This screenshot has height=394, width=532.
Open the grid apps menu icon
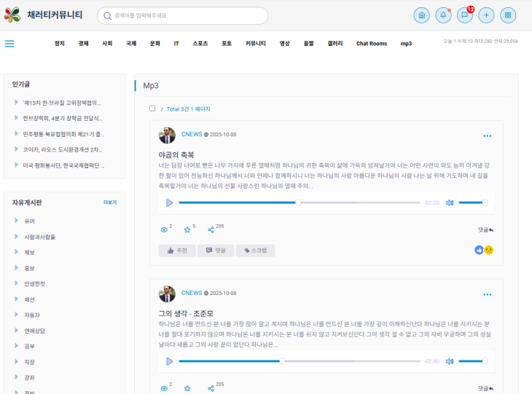point(508,15)
